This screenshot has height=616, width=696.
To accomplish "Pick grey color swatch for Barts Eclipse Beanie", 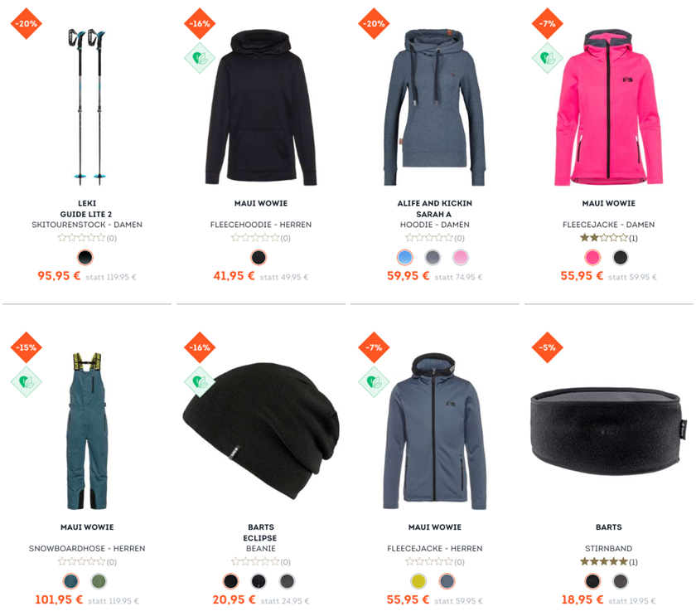I will point(287,581).
